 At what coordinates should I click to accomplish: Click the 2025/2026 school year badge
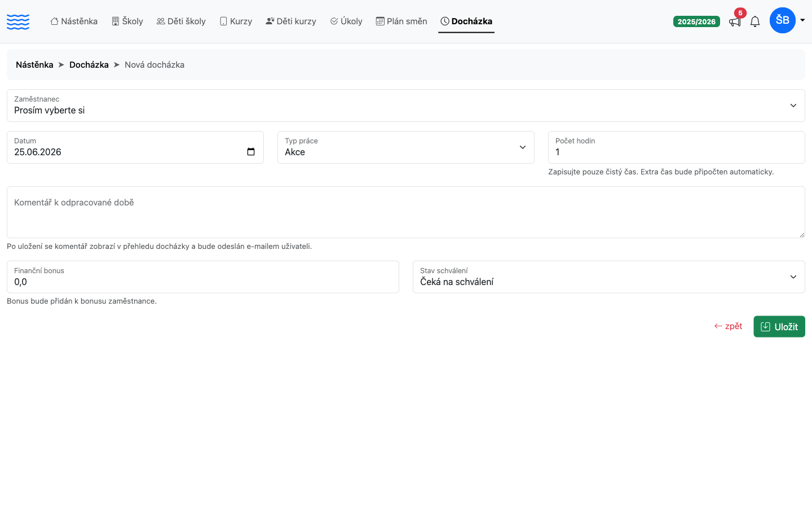pyautogui.click(x=696, y=21)
